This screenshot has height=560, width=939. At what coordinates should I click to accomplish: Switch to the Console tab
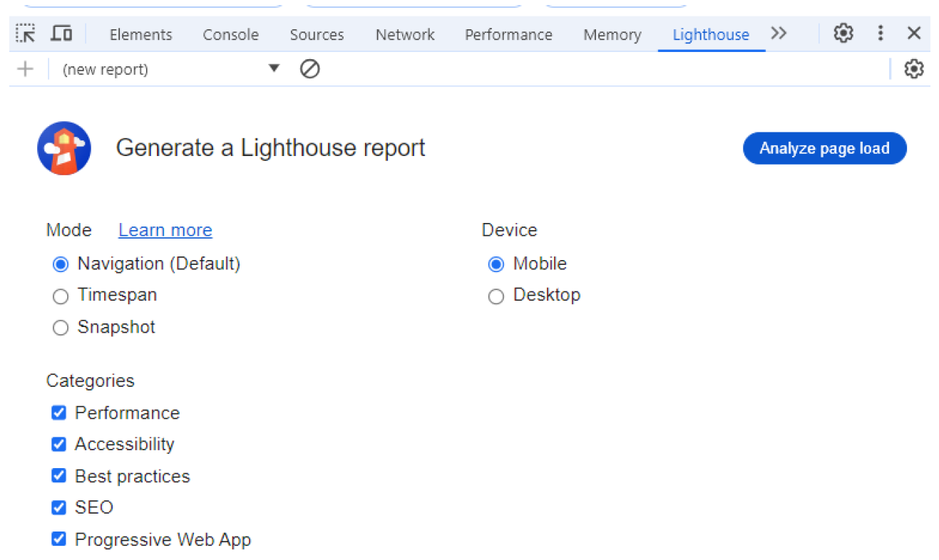pyautogui.click(x=230, y=35)
